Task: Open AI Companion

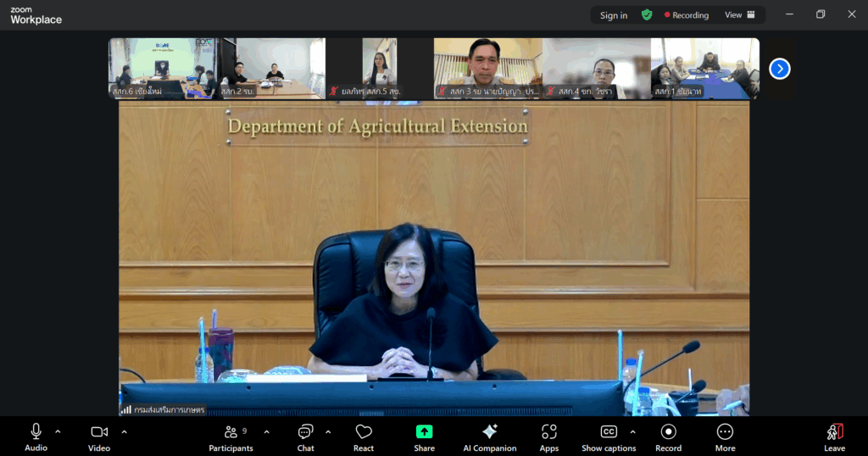Action: point(489,437)
